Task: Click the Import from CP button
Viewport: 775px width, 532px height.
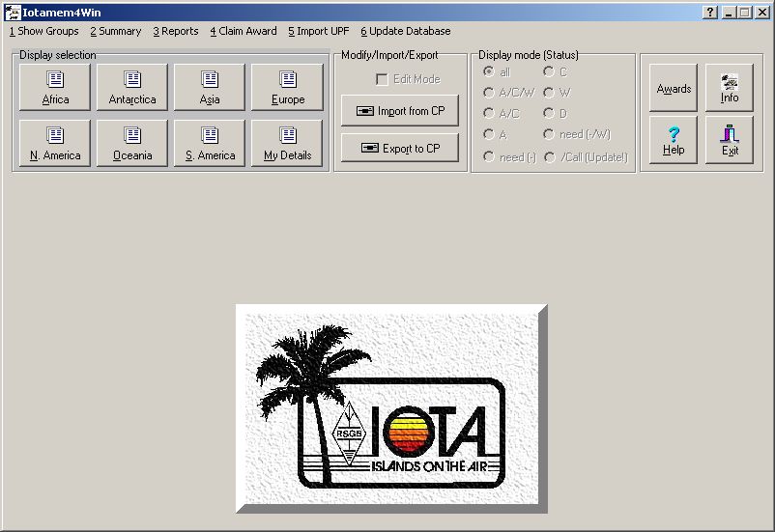Action: pyautogui.click(x=400, y=111)
